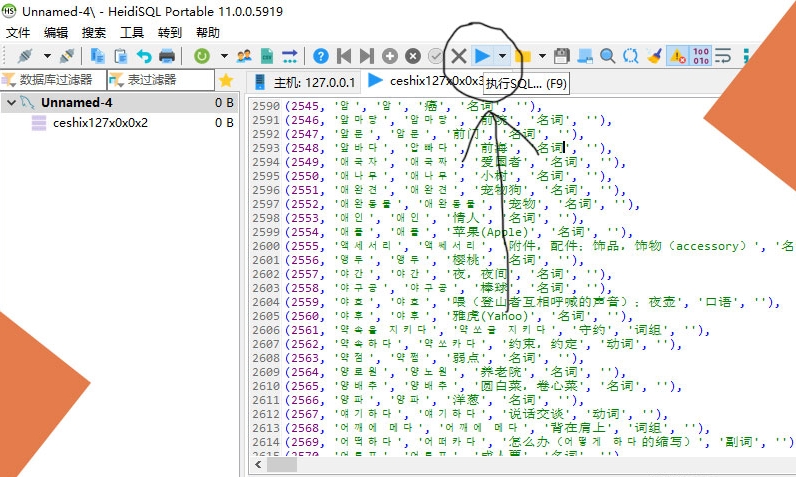Click the magnifier search icon in toolbar
Screen dimensions: 796x477
click(607, 56)
